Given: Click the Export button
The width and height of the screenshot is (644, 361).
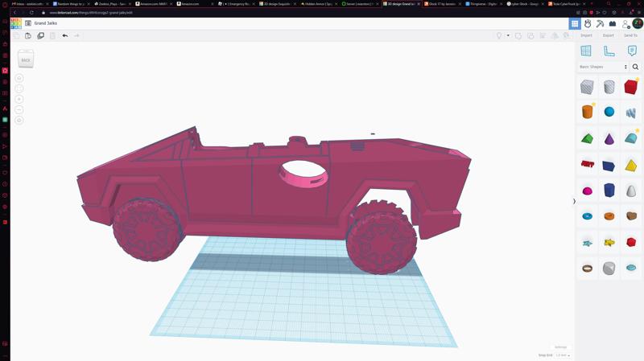Looking at the screenshot, I should coord(609,35).
